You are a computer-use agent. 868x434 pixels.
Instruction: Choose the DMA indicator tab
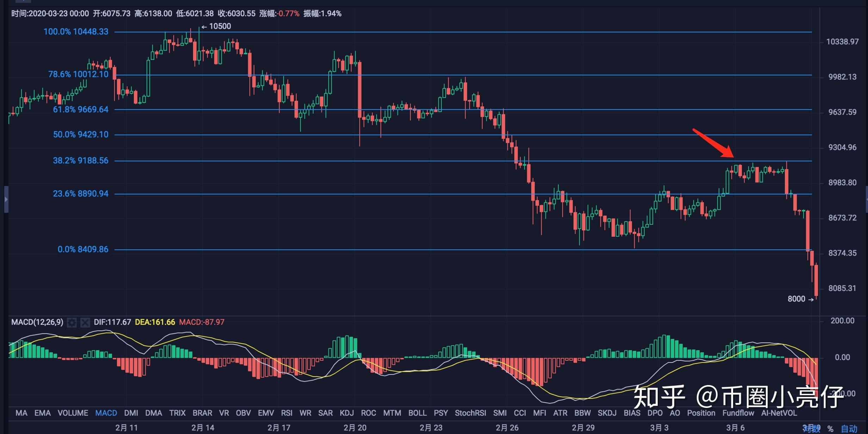tap(154, 413)
